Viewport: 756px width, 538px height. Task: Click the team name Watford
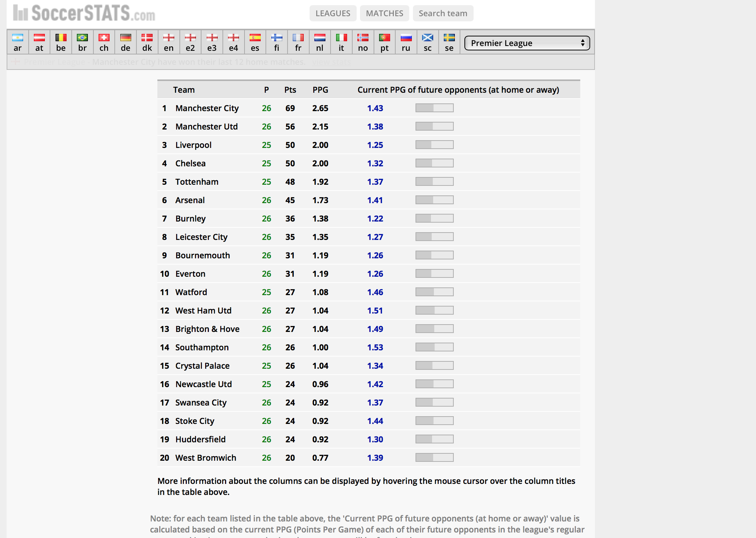click(191, 292)
